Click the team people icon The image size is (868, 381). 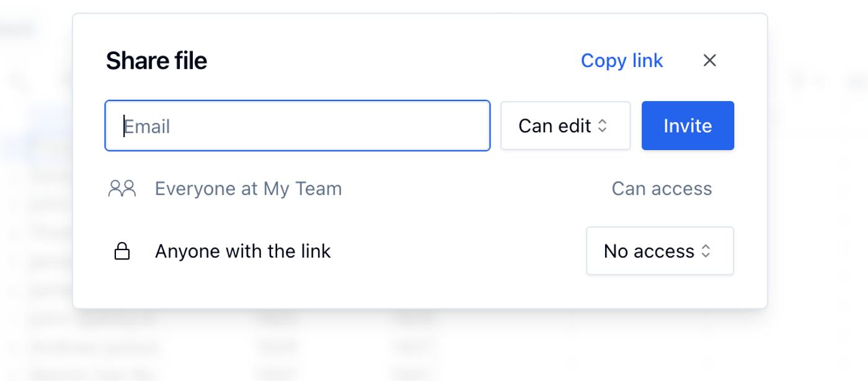coord(122,189)
